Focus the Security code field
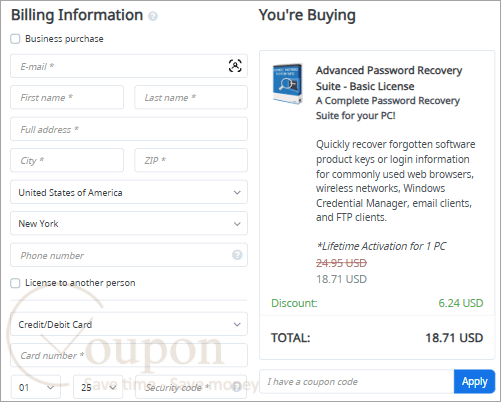Screen dimensions: 501x402 pyautogui.click(x=191, y=387)
